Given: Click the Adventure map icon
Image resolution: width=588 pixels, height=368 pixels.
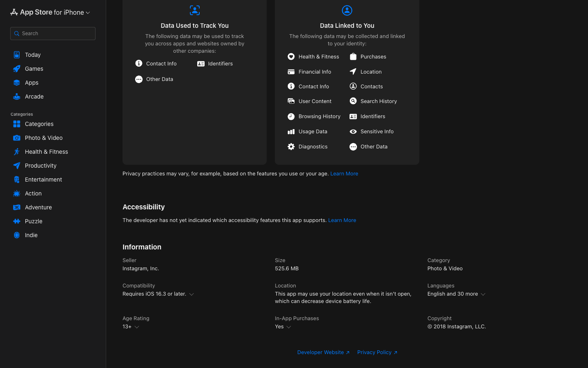Looking at the screenshot, I should point(17,207).
